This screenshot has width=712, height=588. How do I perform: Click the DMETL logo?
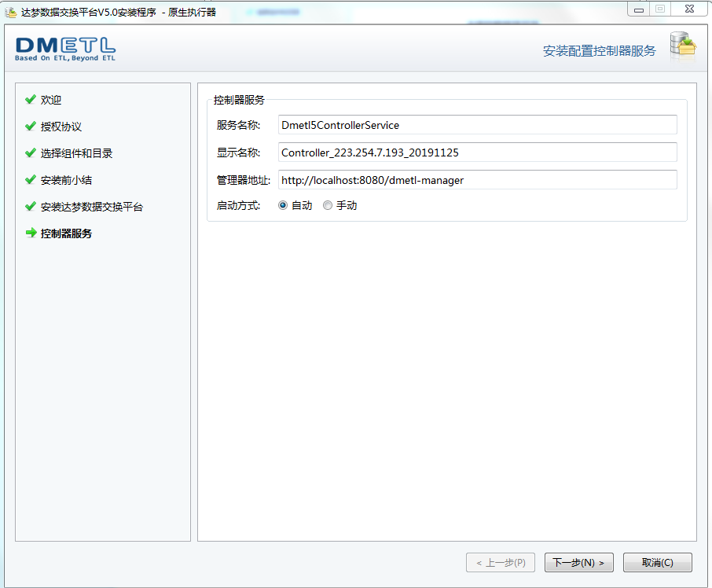[65, 49]
